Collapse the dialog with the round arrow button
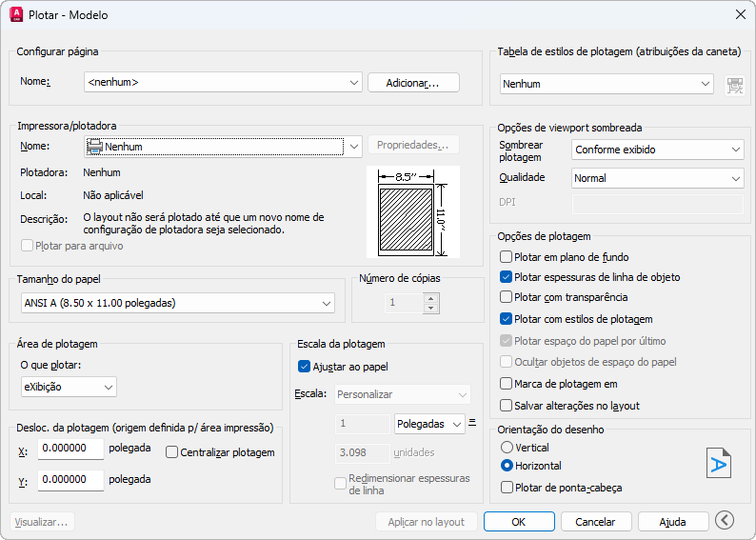 725,520
